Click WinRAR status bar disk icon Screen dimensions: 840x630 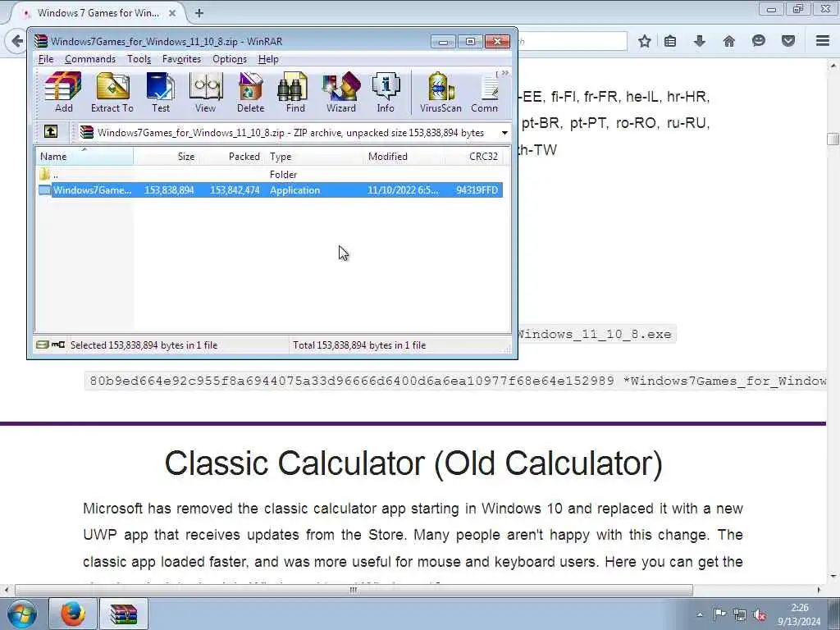(43, 345)
